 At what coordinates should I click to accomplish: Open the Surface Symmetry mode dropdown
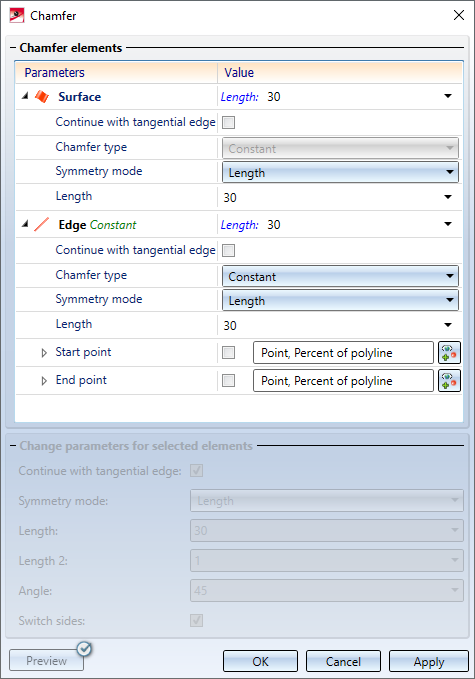(340, 172)
